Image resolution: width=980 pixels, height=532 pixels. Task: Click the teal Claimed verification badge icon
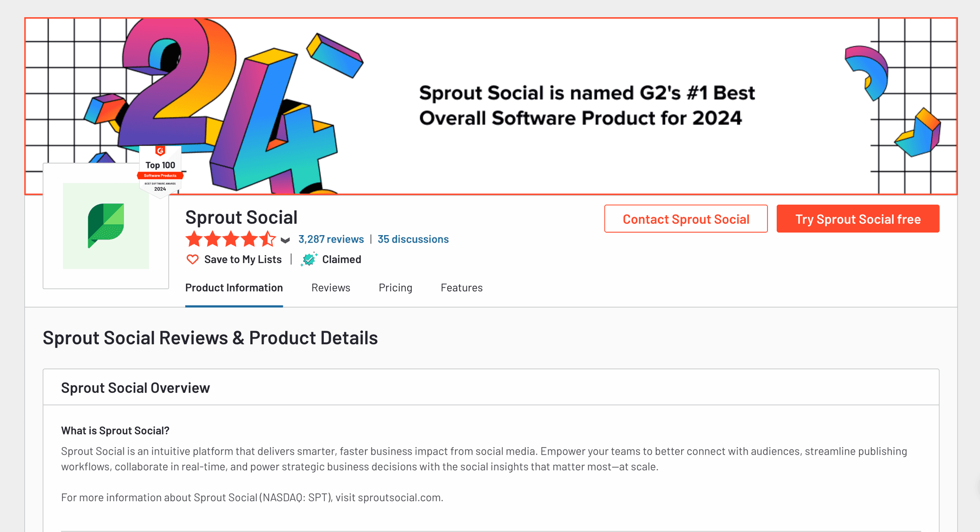[309, 259]
